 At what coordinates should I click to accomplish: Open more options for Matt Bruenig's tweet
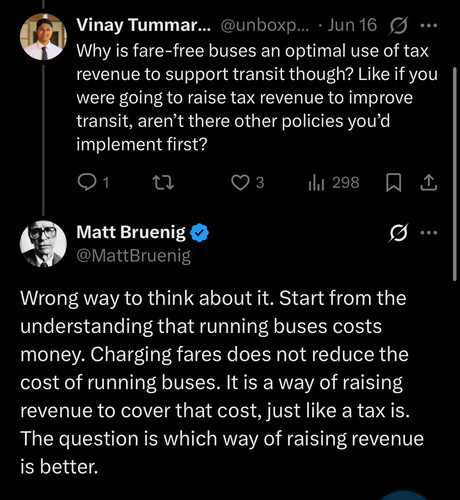429,233
